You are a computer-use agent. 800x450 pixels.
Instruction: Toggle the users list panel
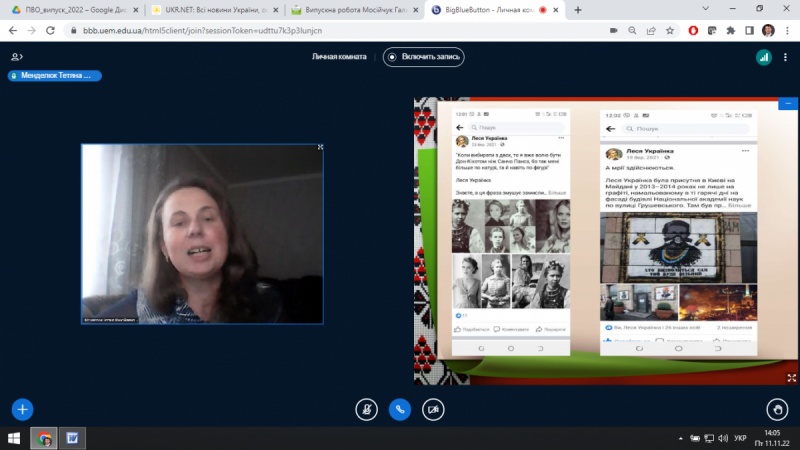point(16,57)
